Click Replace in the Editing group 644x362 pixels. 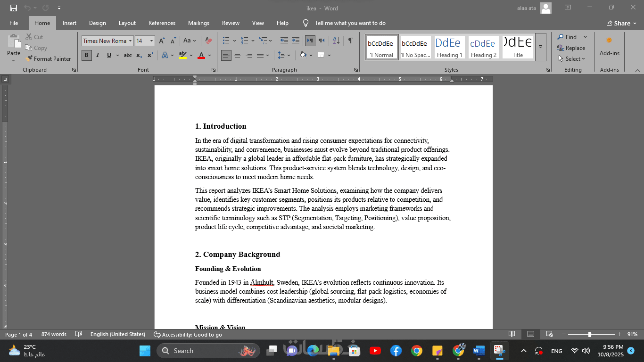[571, 48]
